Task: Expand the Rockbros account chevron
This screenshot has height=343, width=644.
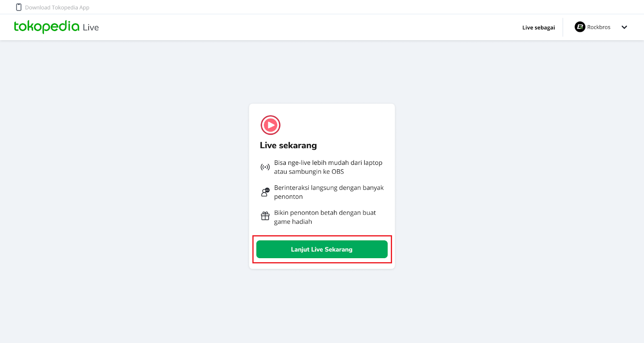Action: tap(624, 27)
